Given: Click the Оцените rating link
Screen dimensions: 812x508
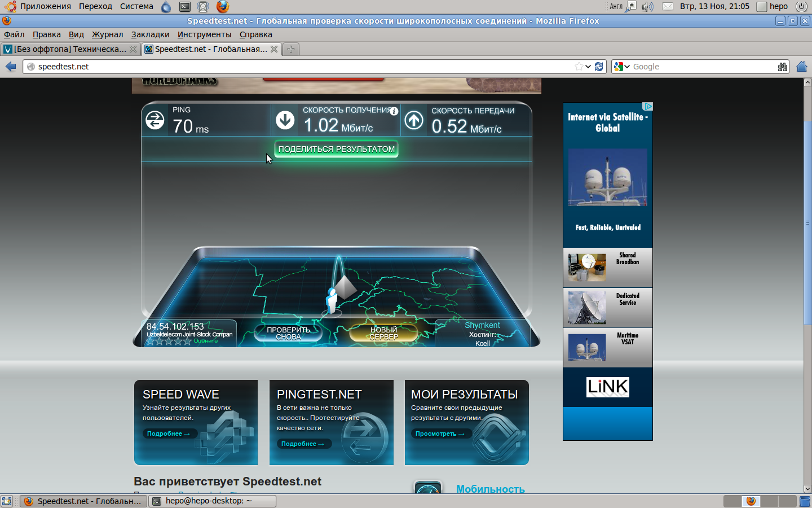Looking at the screenshot, I should pyautogui.click(x=205, y=341).
